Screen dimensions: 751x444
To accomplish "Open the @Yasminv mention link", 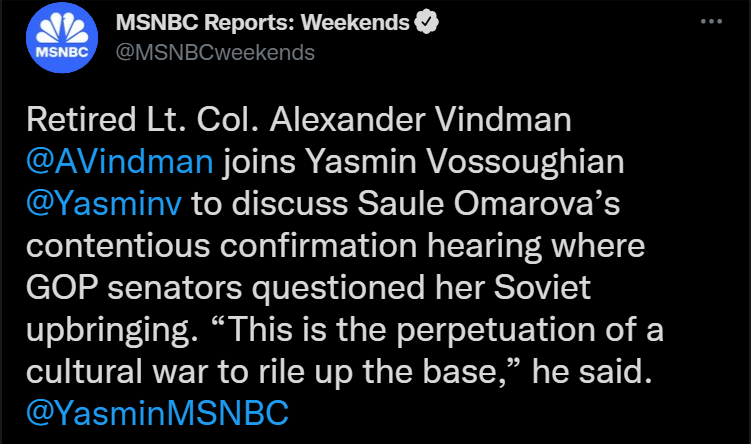I will tap(104, 204).
